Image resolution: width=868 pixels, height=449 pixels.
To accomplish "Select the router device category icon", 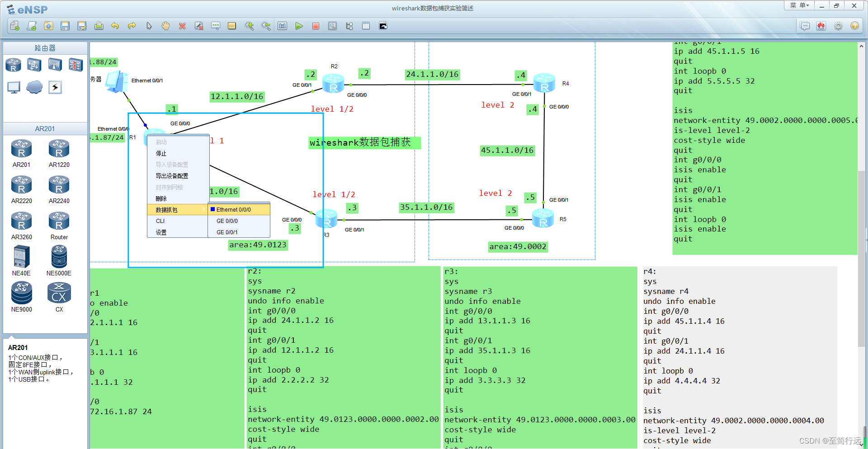I will [x=13, y=65].
